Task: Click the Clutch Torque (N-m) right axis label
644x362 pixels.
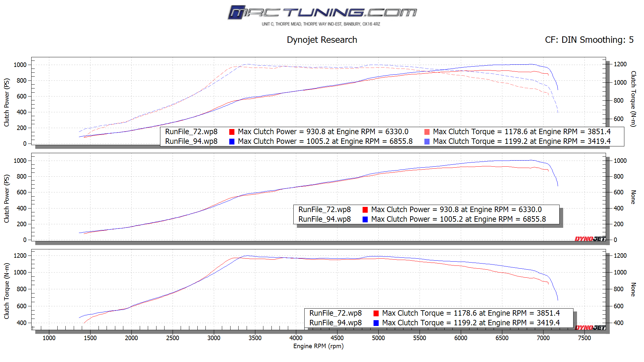Action: (633, 99)
